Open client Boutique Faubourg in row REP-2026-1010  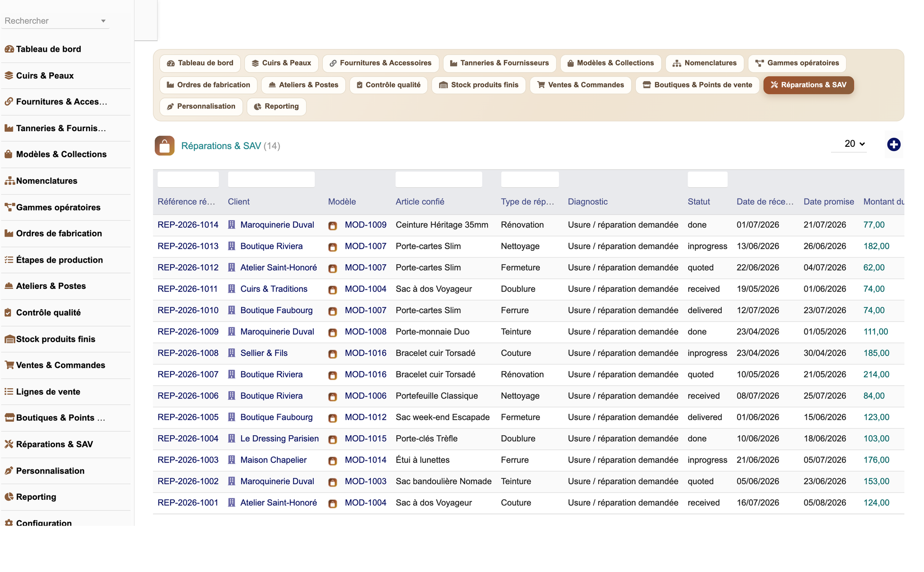[276, 310]
